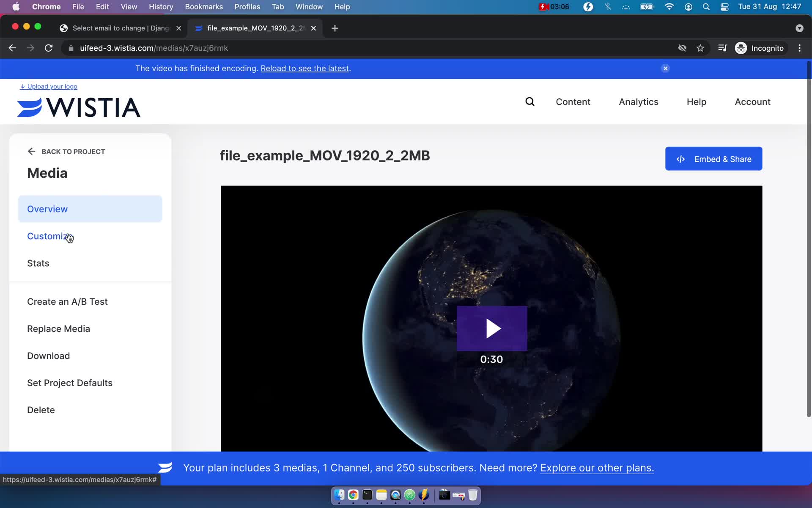
Task: Click the Delete media option
Action: (41, 410)
